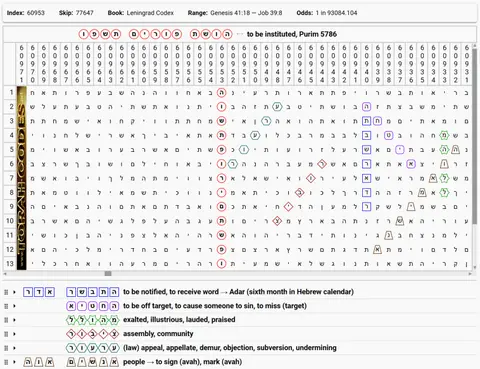Click purple-outlined letter in row 4, column 60938

coord(389,135)
